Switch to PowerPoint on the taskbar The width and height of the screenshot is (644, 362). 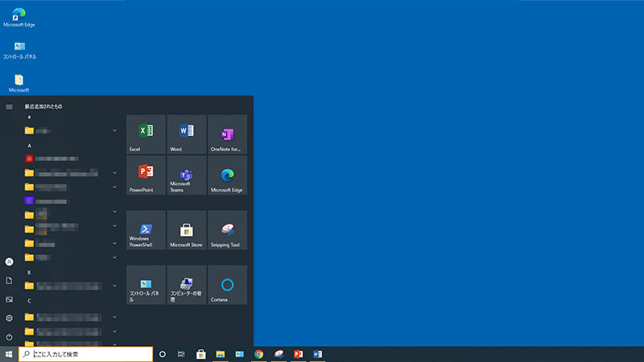tap(298, 354)
